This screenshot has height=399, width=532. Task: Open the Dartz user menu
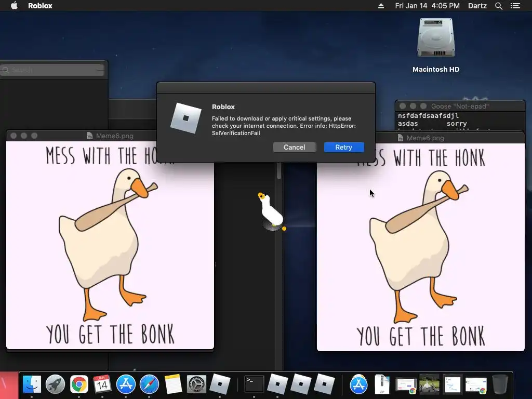pyautogui.click(x=477, y=6)
